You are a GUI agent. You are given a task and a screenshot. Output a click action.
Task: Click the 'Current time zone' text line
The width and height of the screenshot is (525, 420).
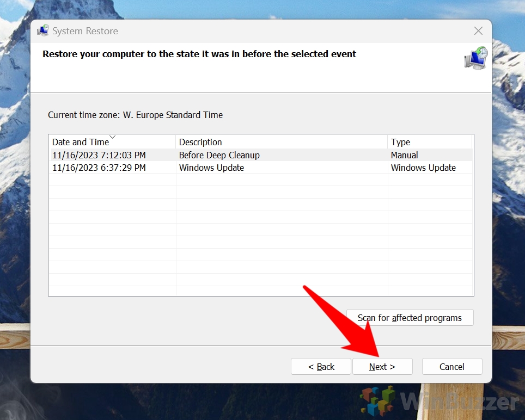(x=135, y=115)
